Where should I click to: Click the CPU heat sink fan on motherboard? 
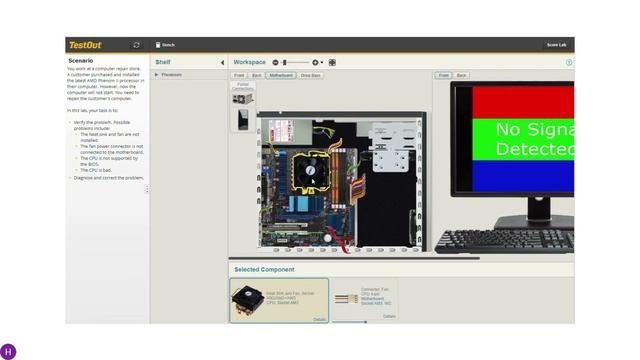[x=310, y=171]
